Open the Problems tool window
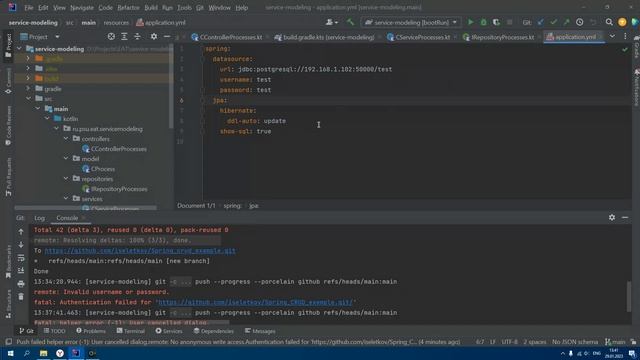Screen dimensions: 640x360 [91, 331]
